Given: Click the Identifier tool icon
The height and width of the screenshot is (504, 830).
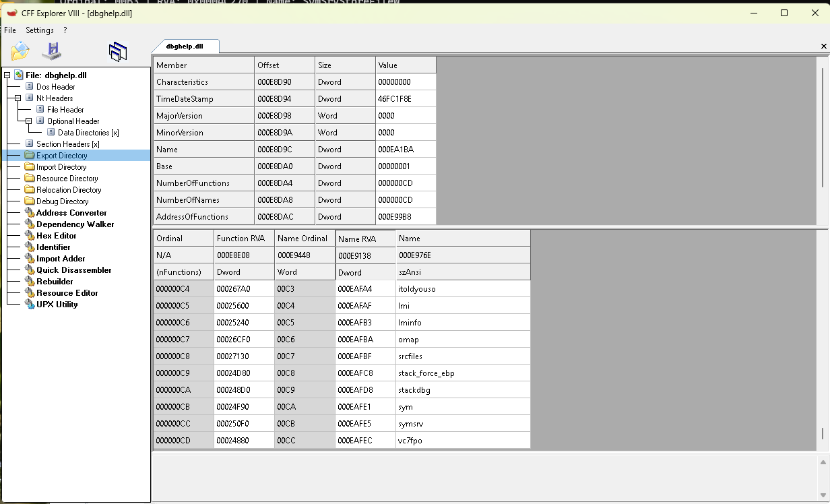Looking at the screenshot, I should point(30,247).
